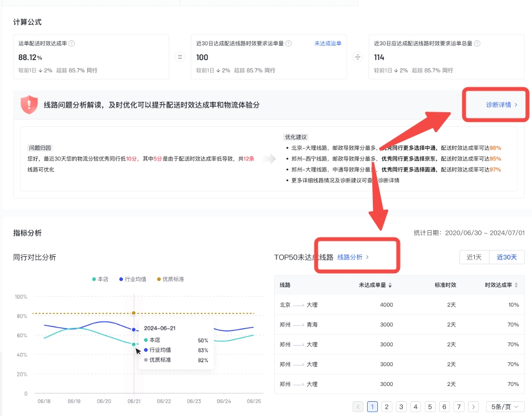Go to previous page arrow
Screen dimensions: 532x416
point(358,406)
